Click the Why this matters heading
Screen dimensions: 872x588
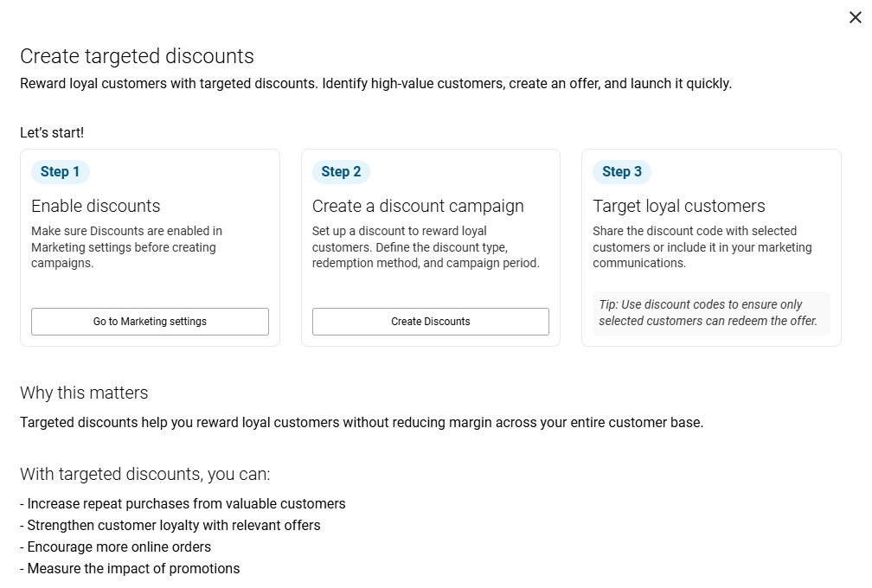(84, 393)
